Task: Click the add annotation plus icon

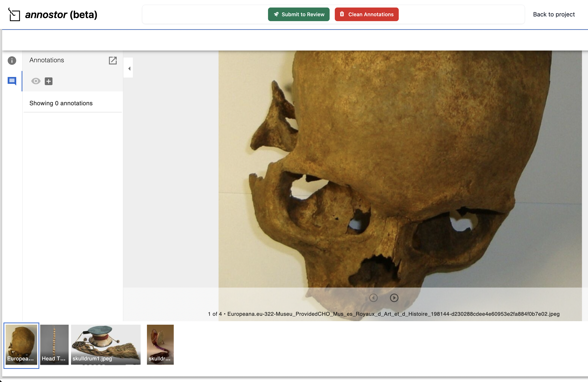Action: (x=48, y=81)
